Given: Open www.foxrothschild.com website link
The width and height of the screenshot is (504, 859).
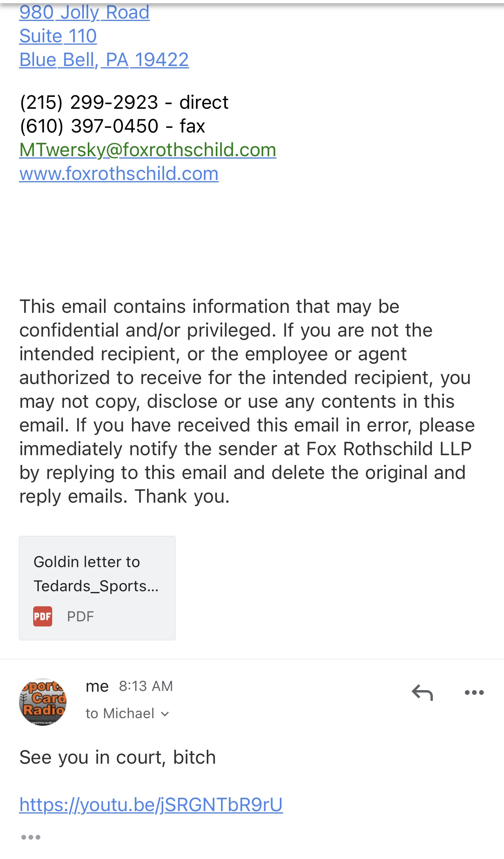Looking at the screenshot, I should point(119,174).
